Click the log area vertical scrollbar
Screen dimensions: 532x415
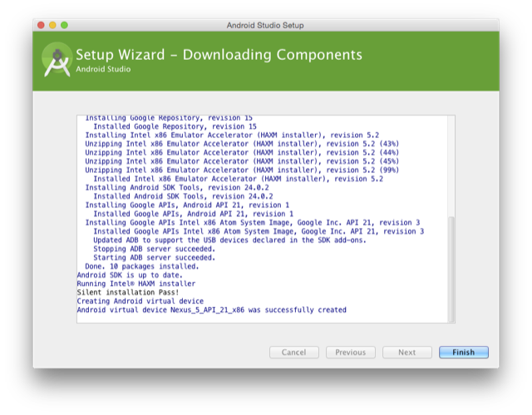tap(451, 268)
